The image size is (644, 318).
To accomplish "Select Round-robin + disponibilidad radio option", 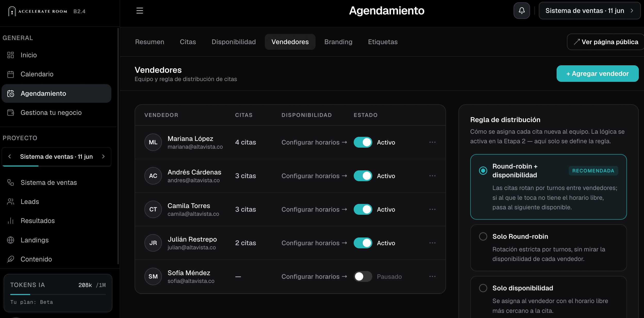I will tap(483, 171).
